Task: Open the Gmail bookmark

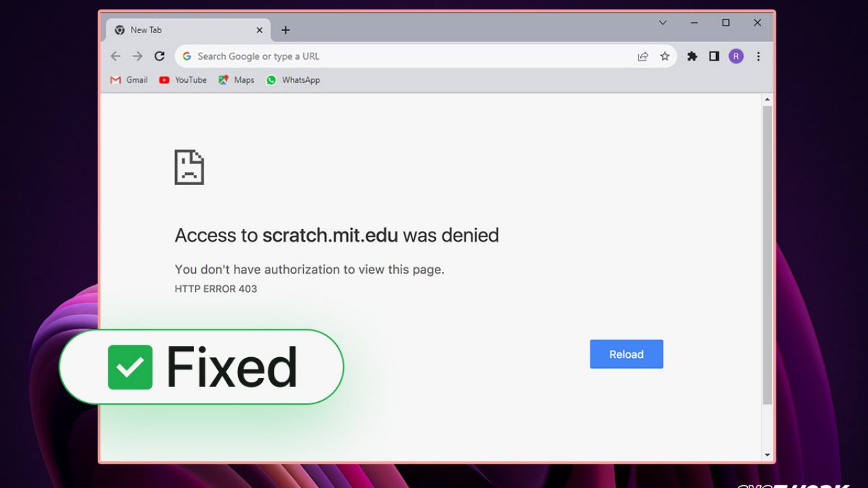Action: tap(128, 80)
